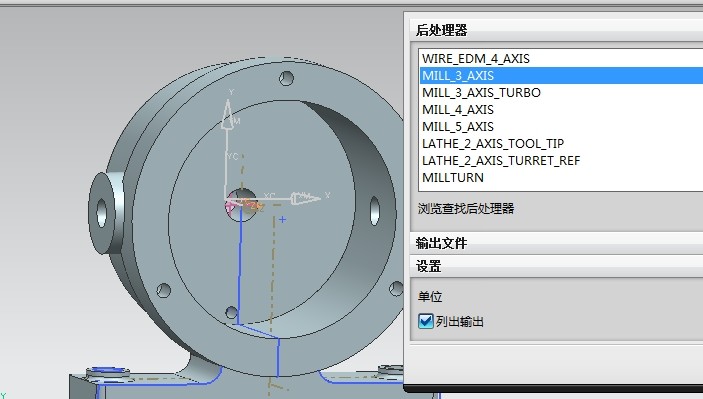
Task: Select WIRE_EDM_4_AXIS postprocessor
Action: pos(561,58)
